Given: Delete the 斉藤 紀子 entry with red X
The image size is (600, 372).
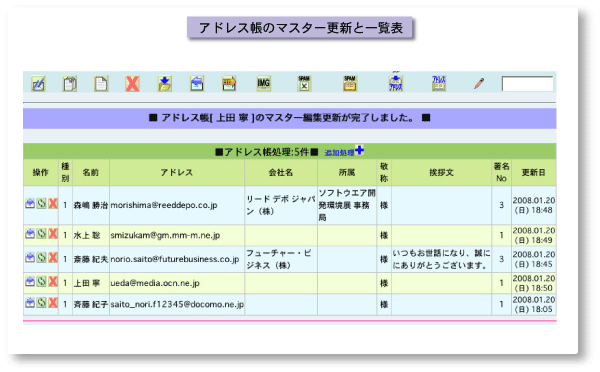Looking at the screenshot, I should [53, 303].
